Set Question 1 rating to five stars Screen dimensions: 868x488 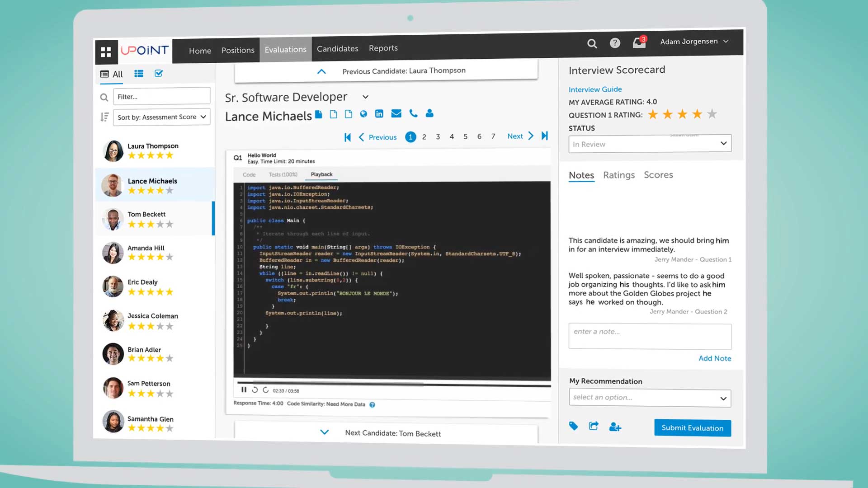(712, 114)
